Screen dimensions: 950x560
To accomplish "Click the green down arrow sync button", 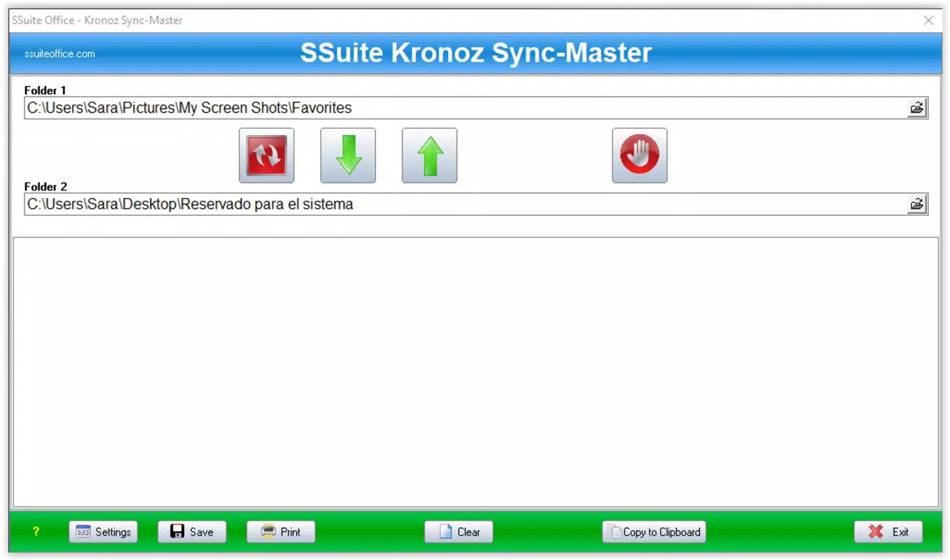I will (348, 155).
